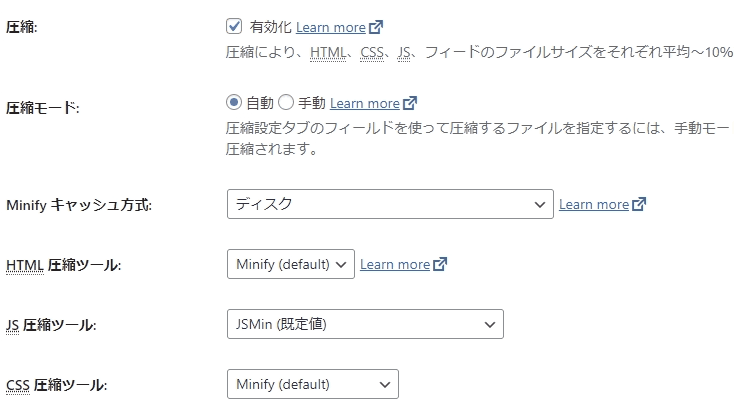The width and height of the screenshot is (734, 408).
Task: Click the JS 圧縮ツール label
Action: (x=51, y=325)
